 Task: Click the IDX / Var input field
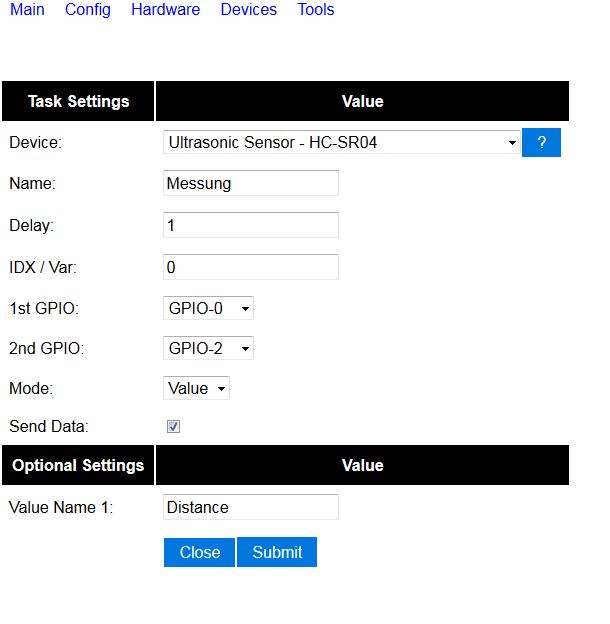(251, 267)
